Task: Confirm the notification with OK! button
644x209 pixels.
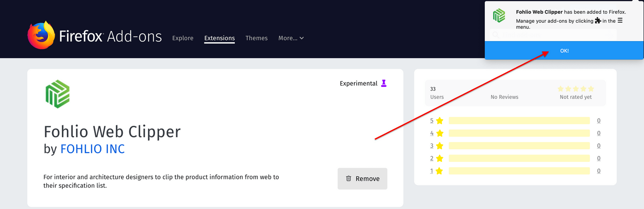Action: [564, 50]
